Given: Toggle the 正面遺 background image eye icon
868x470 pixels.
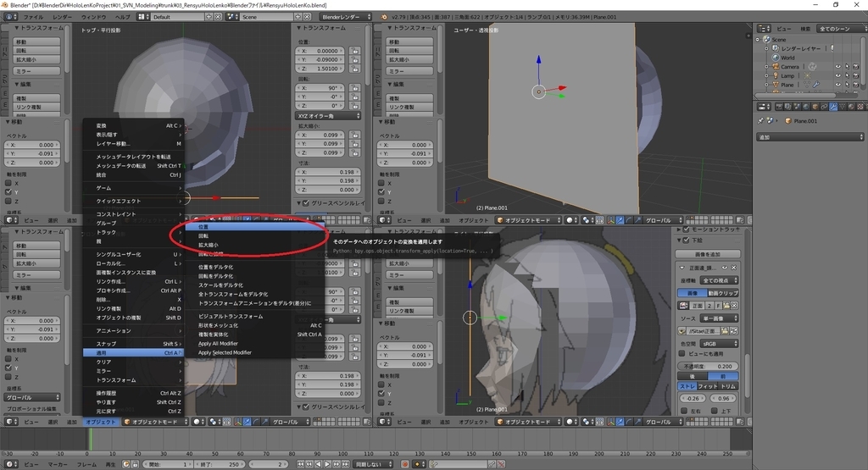Looking at the screenshot, I should (x=725, y=268).
